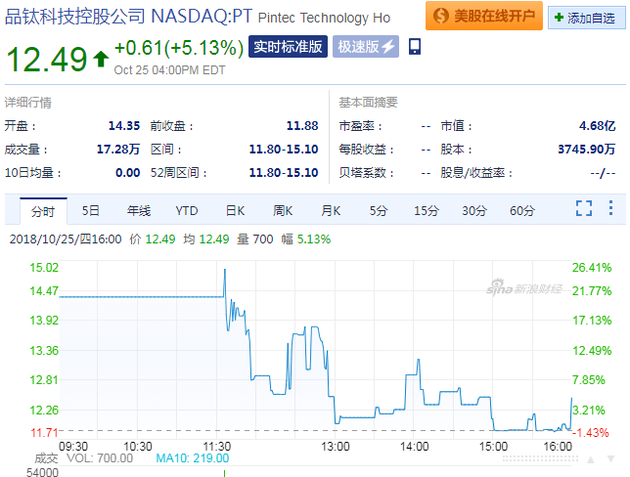
Task: Choose the 30分 interval tab
Action: (474, 211)
